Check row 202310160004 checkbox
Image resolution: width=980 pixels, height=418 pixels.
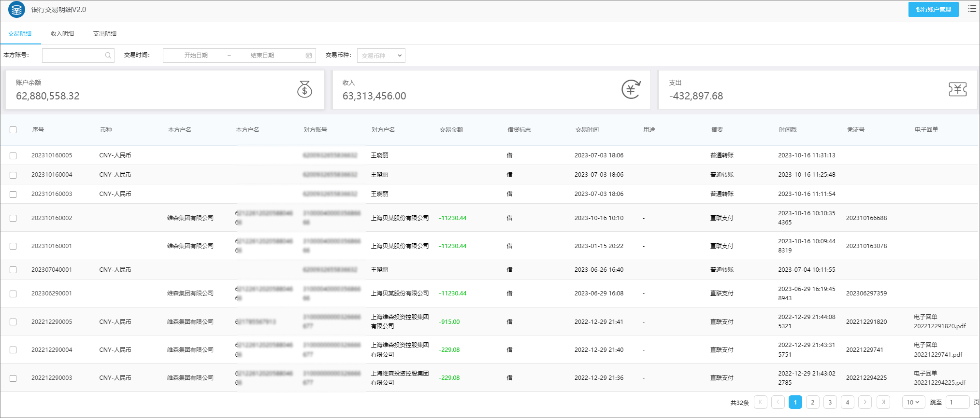pyautogui.click(x=13, y=175)
